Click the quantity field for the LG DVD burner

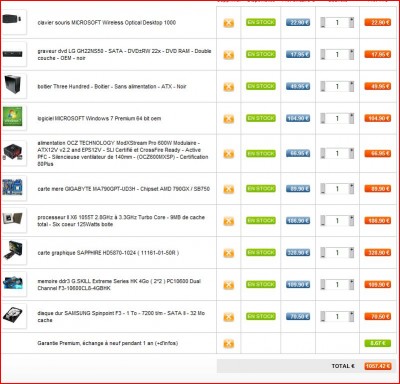click(337, 54)
